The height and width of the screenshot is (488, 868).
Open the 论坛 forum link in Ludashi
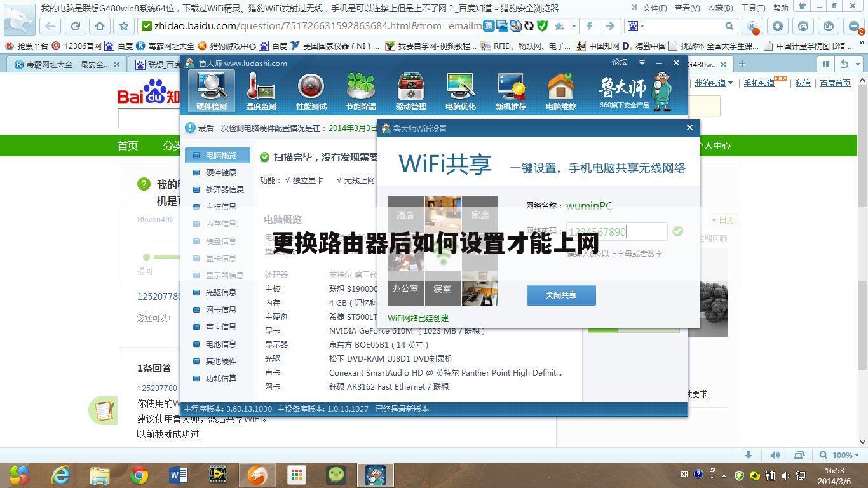click(x=620, y=62)
